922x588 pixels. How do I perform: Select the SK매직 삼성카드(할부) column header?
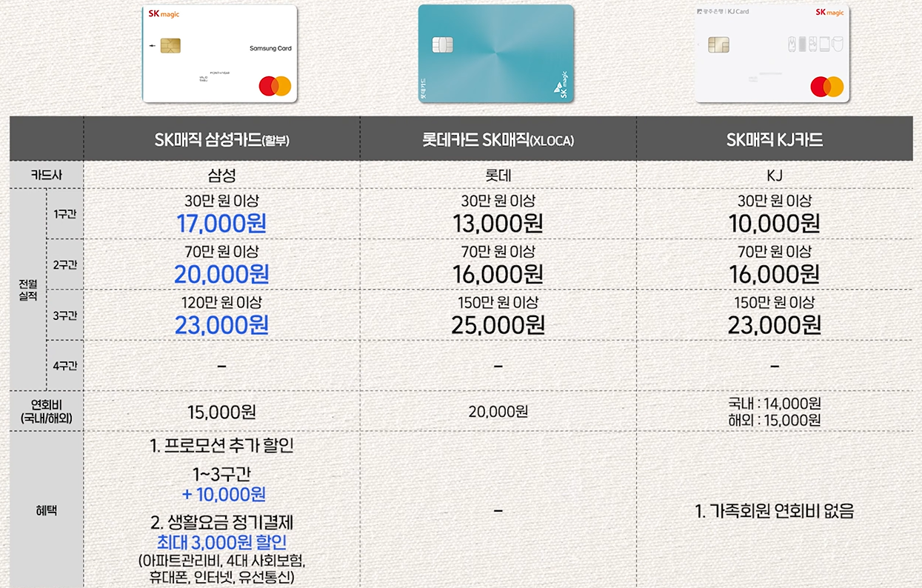point(221,140)
